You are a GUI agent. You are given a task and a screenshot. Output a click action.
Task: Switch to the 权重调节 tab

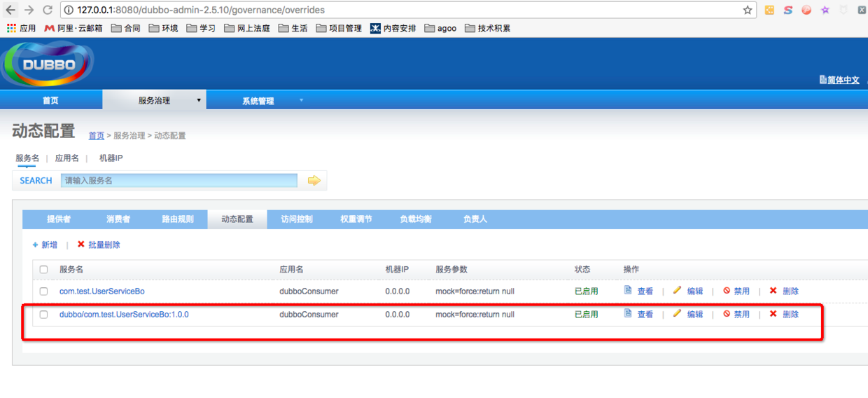pos(356,219)
